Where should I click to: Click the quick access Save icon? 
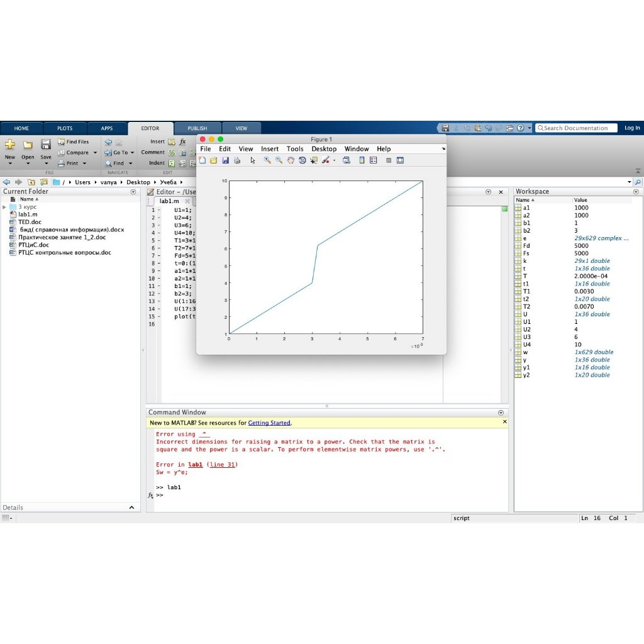(445, 128)
